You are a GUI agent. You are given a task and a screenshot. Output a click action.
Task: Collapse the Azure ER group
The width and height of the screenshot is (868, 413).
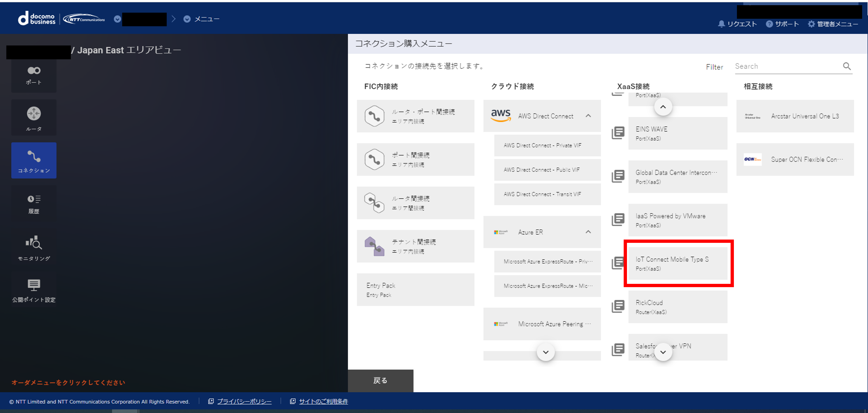pos(588,232)
